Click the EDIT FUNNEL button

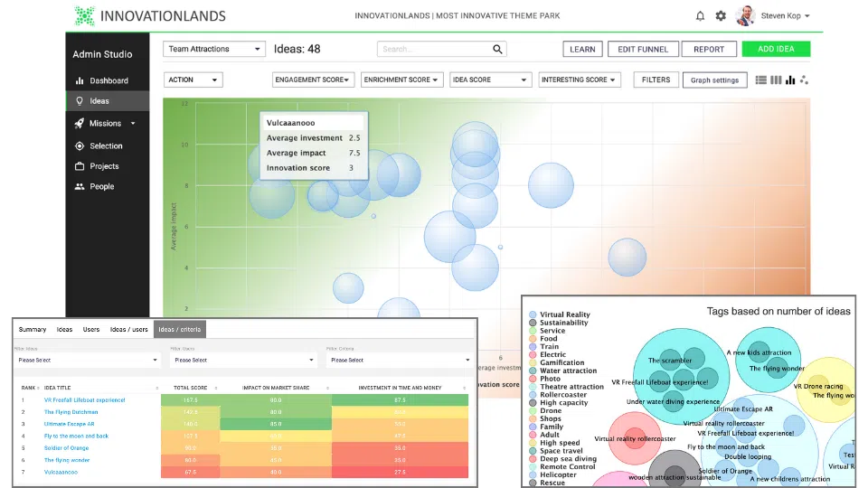click(643, 49)
